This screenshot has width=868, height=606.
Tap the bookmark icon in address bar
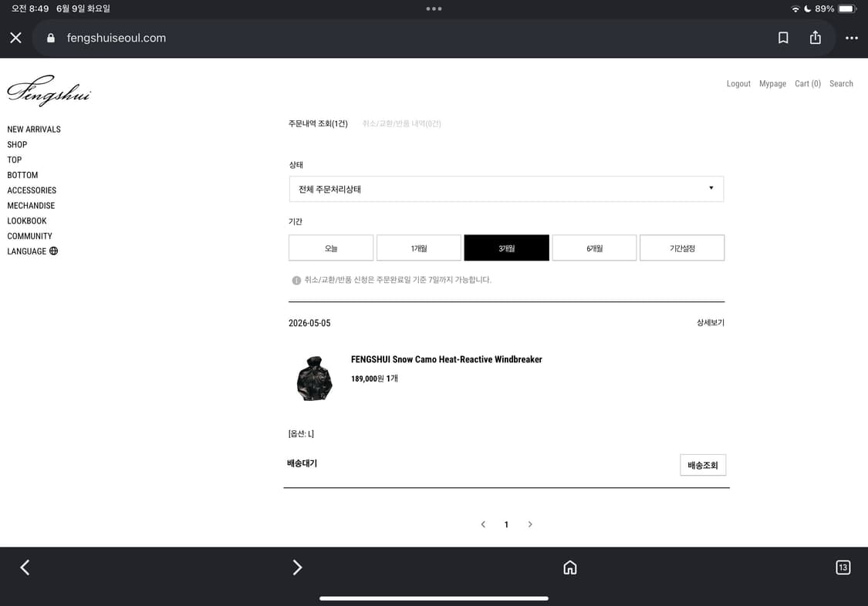(x=783, y=38)
